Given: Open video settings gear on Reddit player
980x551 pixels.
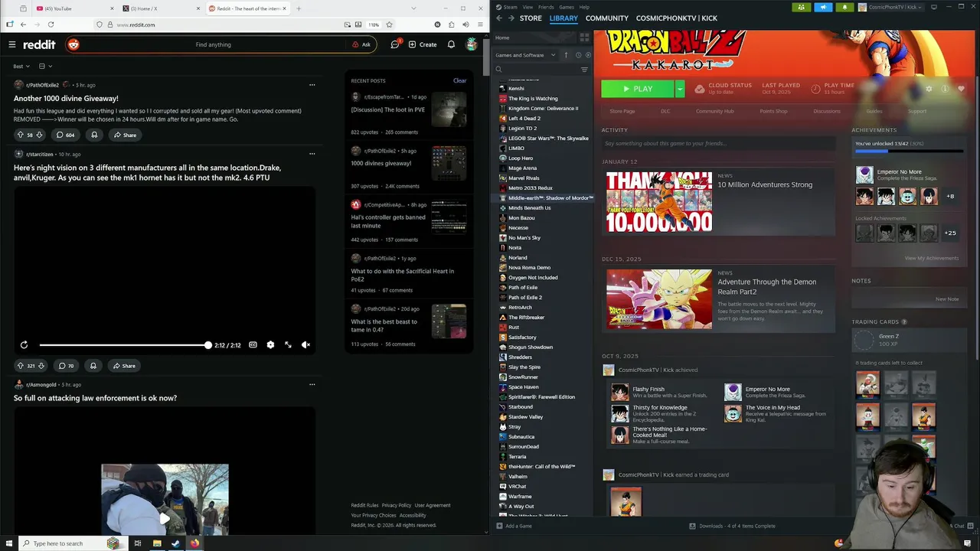Looking at the screenshot, I should [x=270, y=345].
